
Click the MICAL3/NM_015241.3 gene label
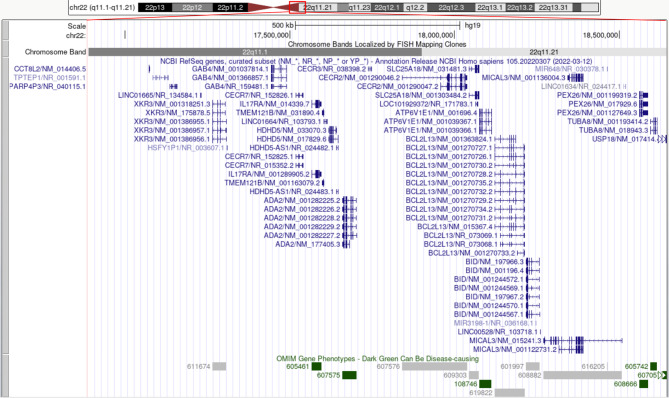click(505, 340)
